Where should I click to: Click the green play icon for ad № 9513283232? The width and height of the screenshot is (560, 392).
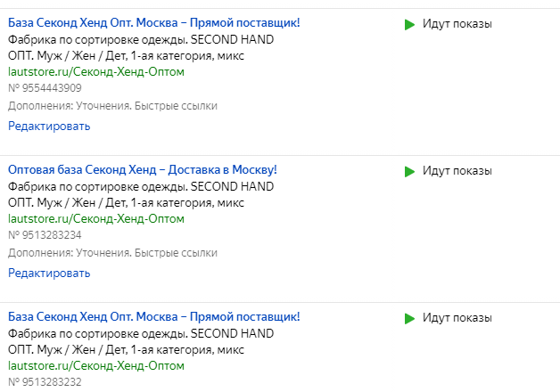coord(409,318)
